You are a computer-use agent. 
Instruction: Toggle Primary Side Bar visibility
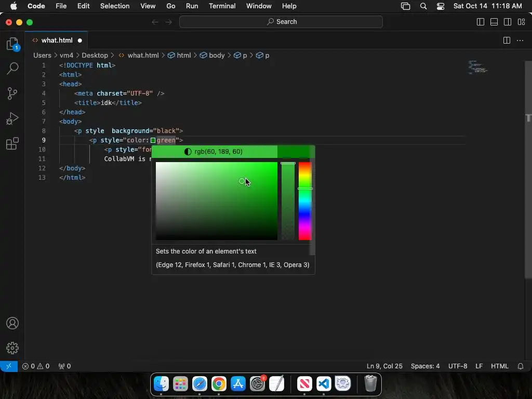(x=481, y=22)
